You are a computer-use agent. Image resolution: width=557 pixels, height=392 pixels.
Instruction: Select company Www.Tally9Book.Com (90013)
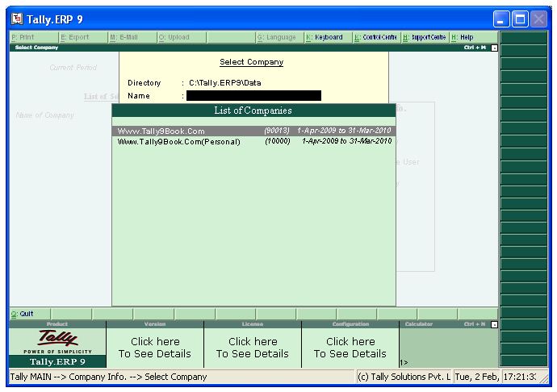tap(253, 131)
